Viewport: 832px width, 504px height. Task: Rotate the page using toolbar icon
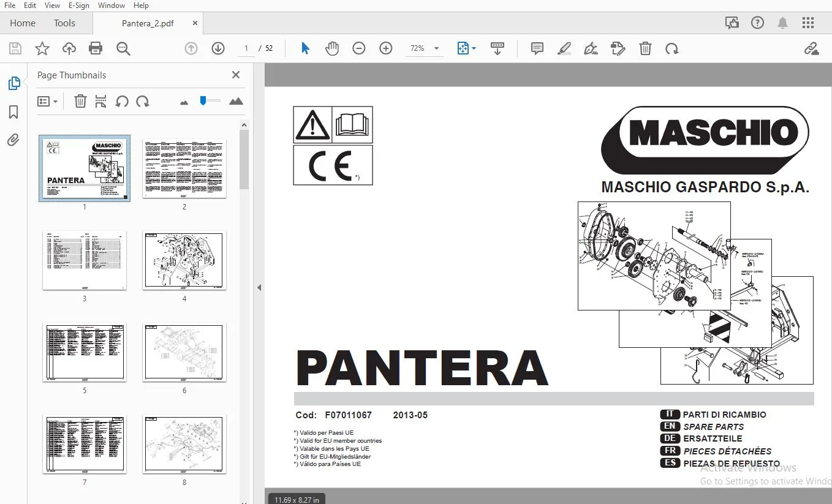(x=672, y=48)
